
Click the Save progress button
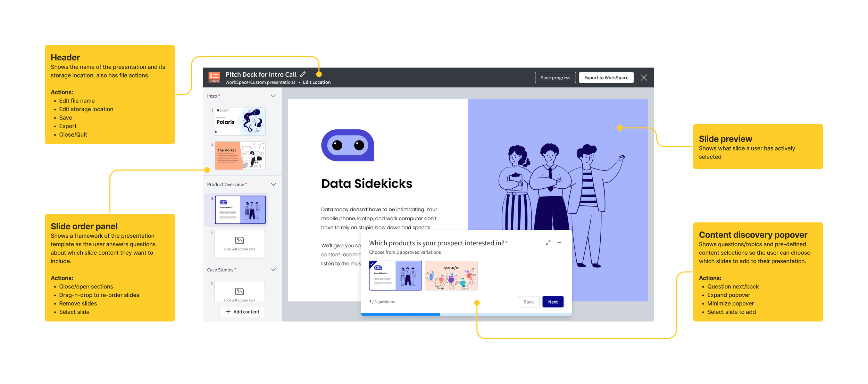(x=555, y=77)
